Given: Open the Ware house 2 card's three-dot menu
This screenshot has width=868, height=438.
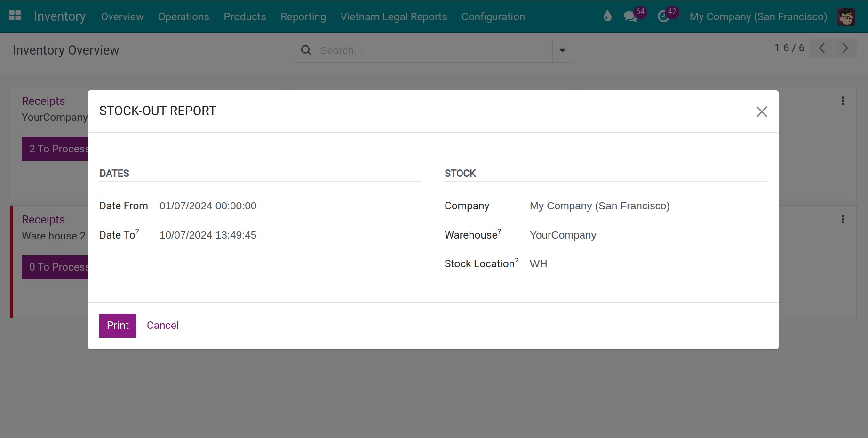Looking at the screenshot, I should click(x=843, y=220).
